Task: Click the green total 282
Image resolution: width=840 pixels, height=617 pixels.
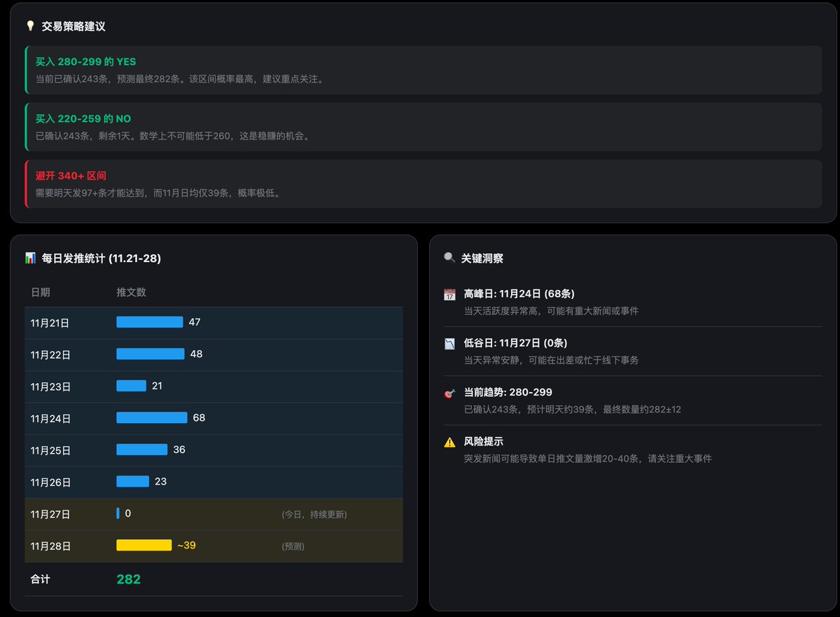Action: pos(129,579)
